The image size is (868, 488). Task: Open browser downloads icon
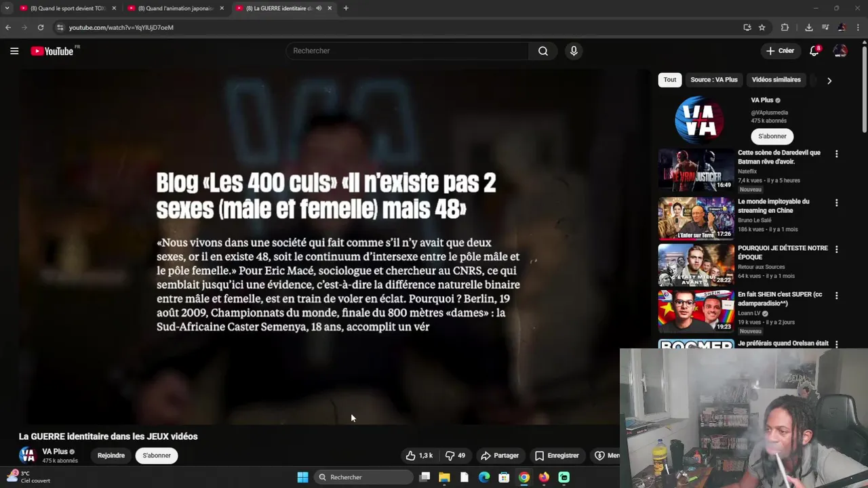point(808,27)
